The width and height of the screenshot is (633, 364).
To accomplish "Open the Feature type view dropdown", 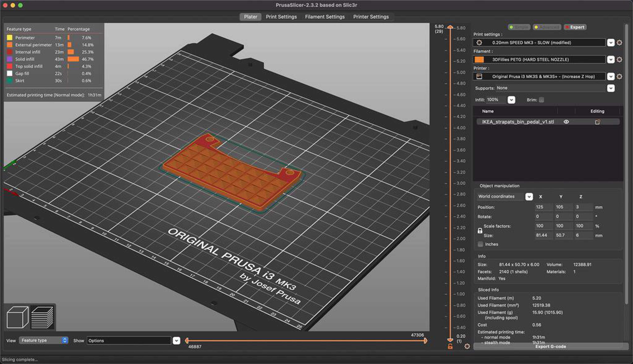I will click(x=44, y=340).
